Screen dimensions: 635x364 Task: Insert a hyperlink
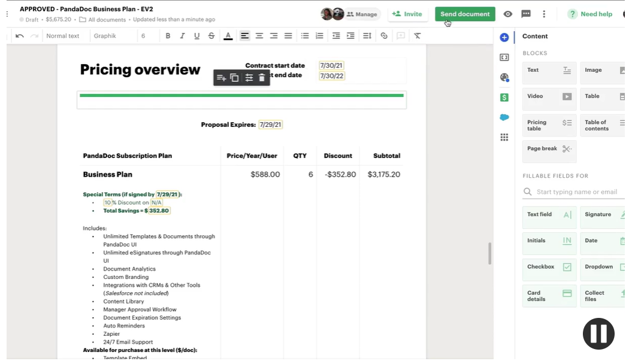384,36
